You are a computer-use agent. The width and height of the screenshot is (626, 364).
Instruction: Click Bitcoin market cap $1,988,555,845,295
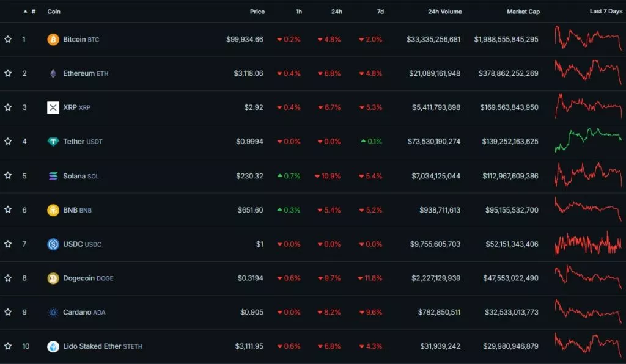(506, 39)
